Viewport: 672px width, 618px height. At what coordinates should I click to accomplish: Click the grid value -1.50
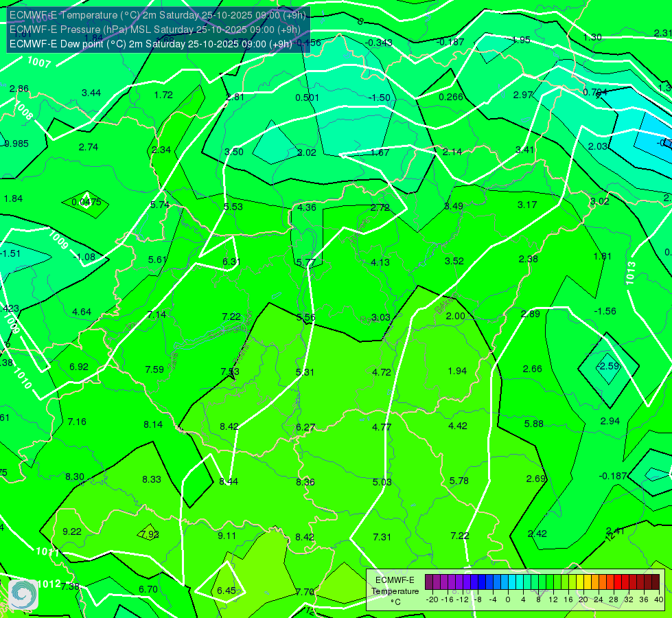(x=380, y=98)
